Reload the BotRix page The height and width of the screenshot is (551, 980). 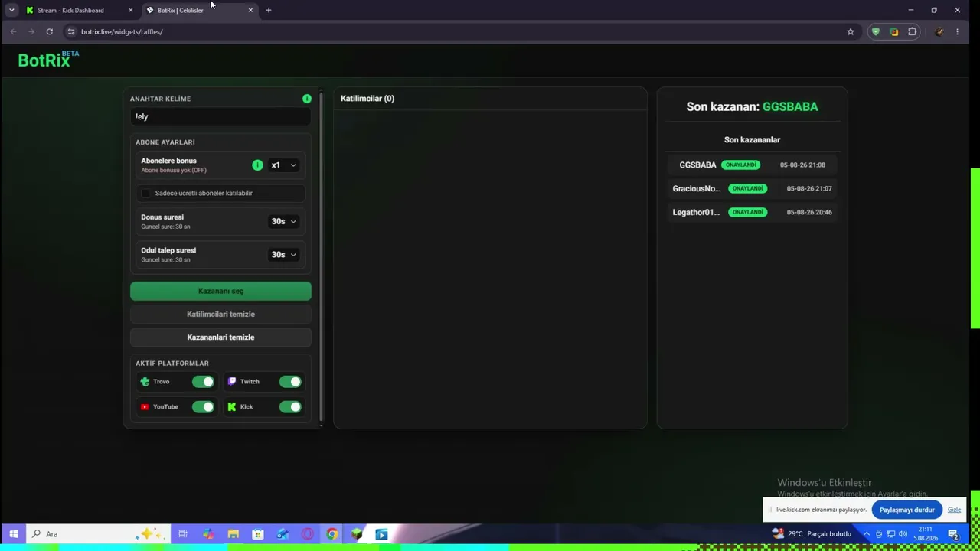pyautogui.click(x=49, y=31)
